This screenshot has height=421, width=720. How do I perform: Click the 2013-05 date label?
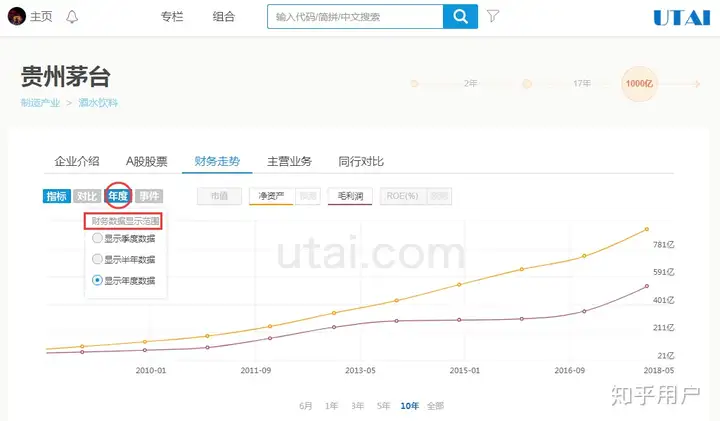click(x=360, y=370)
